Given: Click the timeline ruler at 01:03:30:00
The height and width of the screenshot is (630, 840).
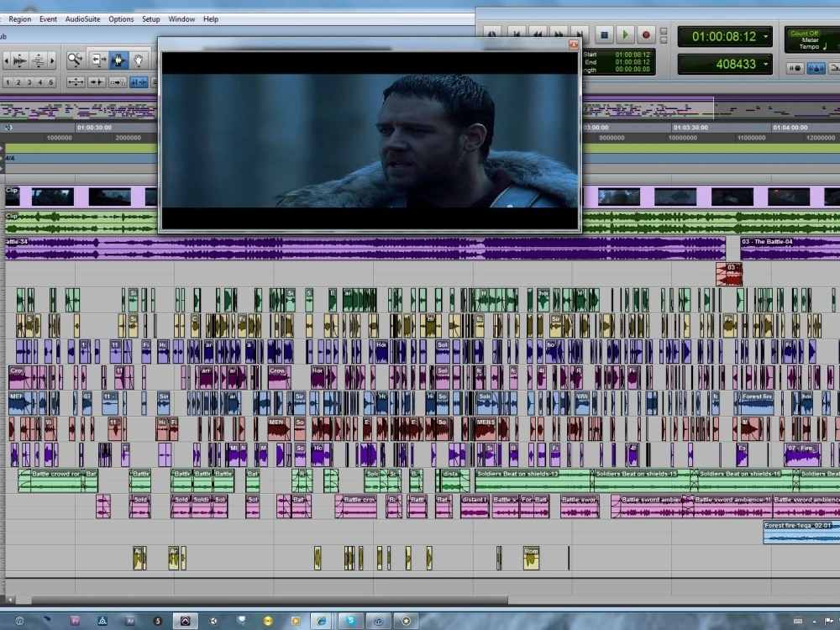Looking at the screenshot, I should click(691, 128).
